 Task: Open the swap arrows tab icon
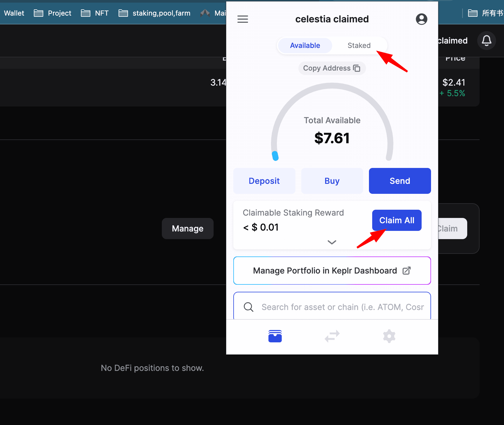pos(332,336)
